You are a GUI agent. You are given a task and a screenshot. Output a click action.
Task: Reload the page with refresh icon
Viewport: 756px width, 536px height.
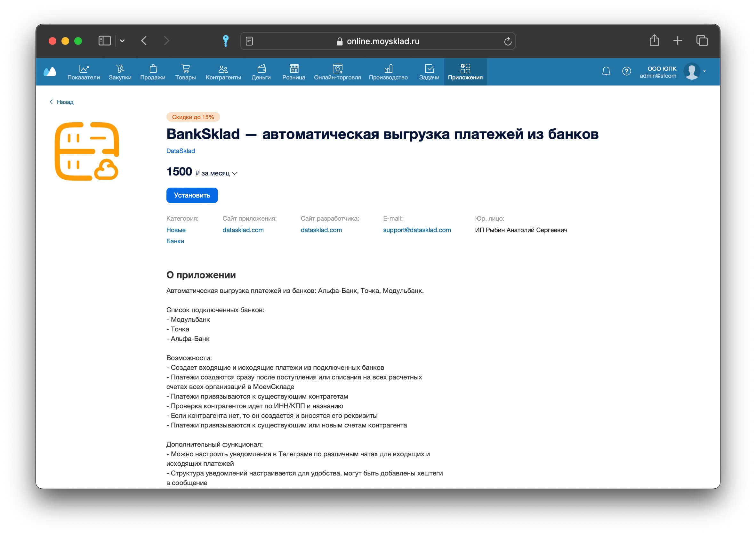507,41
